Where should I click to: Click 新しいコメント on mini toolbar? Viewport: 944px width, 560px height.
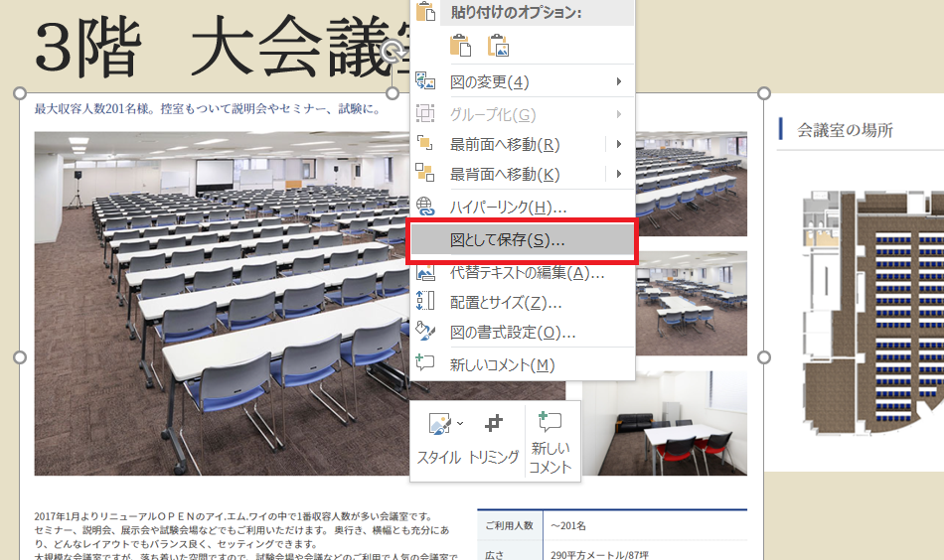coord(551,443)
